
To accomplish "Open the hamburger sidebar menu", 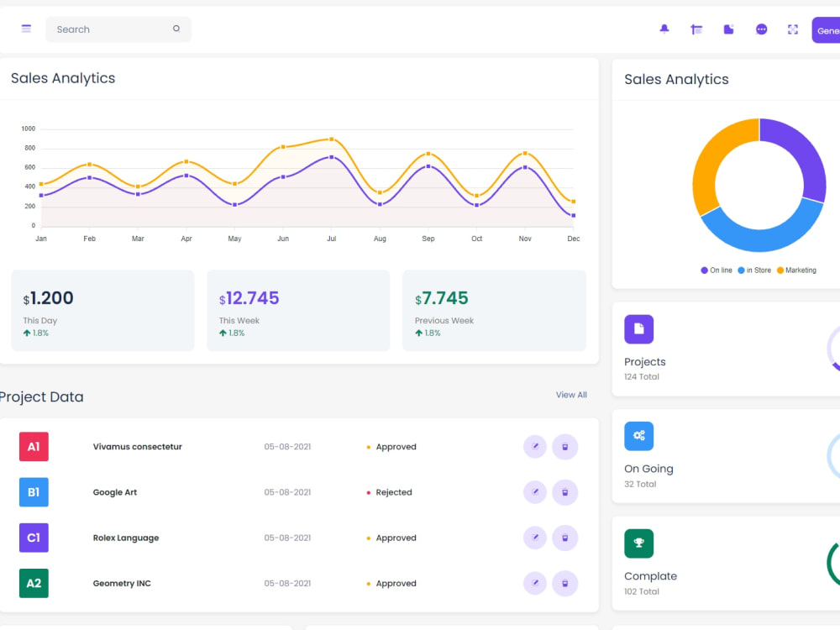I will coord(26,29).
